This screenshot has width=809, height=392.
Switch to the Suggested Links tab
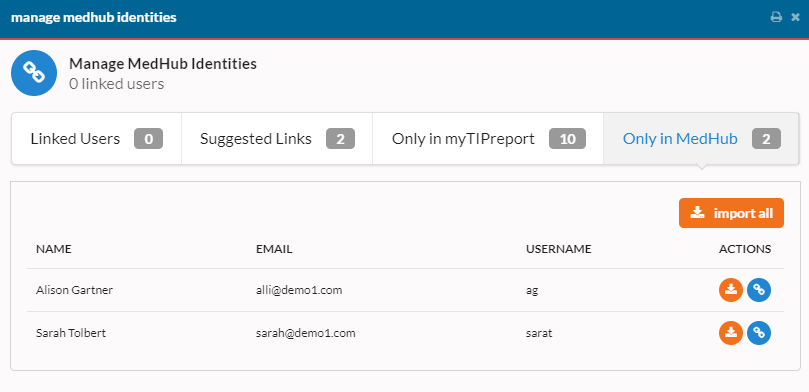pyautogui.click(x=277, y=139)
